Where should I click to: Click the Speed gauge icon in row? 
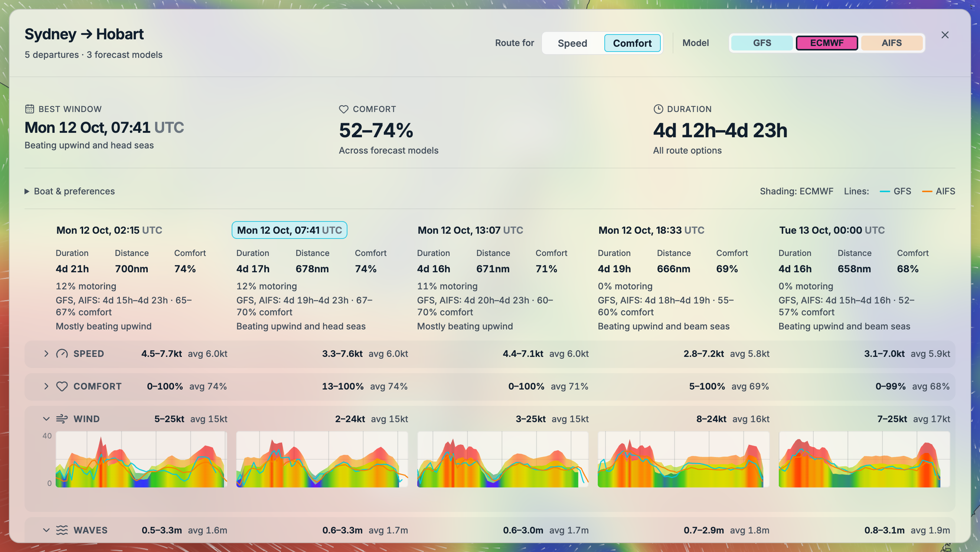click(62, 354)
